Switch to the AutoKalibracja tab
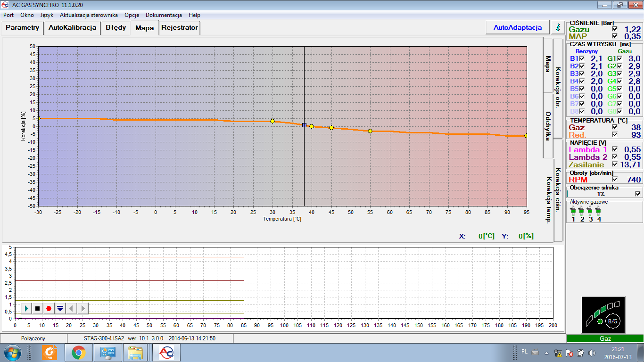Viewport: 644px width, 362px height. coord(73,27)
